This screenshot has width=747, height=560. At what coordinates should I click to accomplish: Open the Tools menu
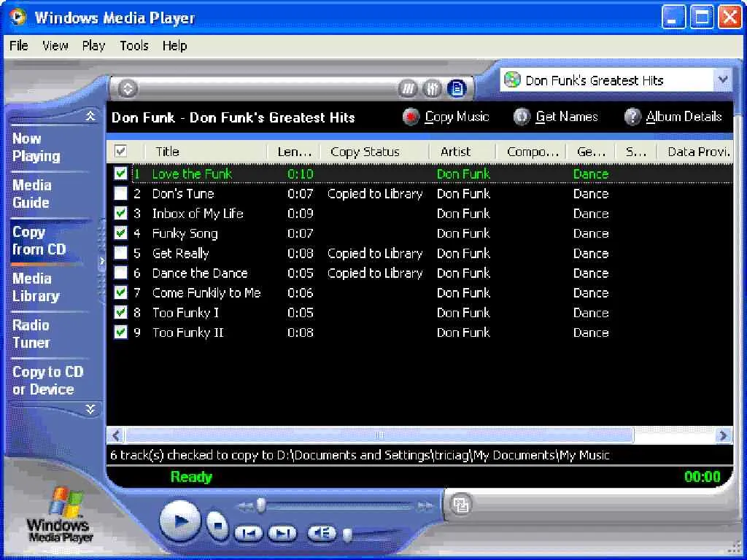click(134, 46)
